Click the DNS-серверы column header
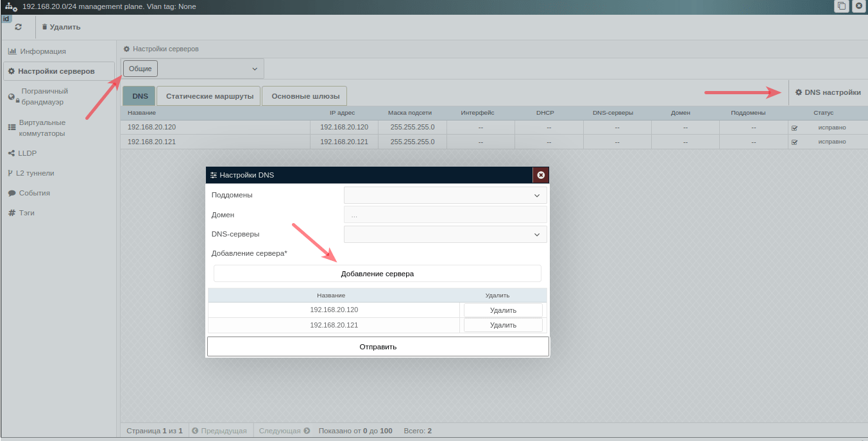Viewport: 868px width, 441px height. (x=613, y=113)
